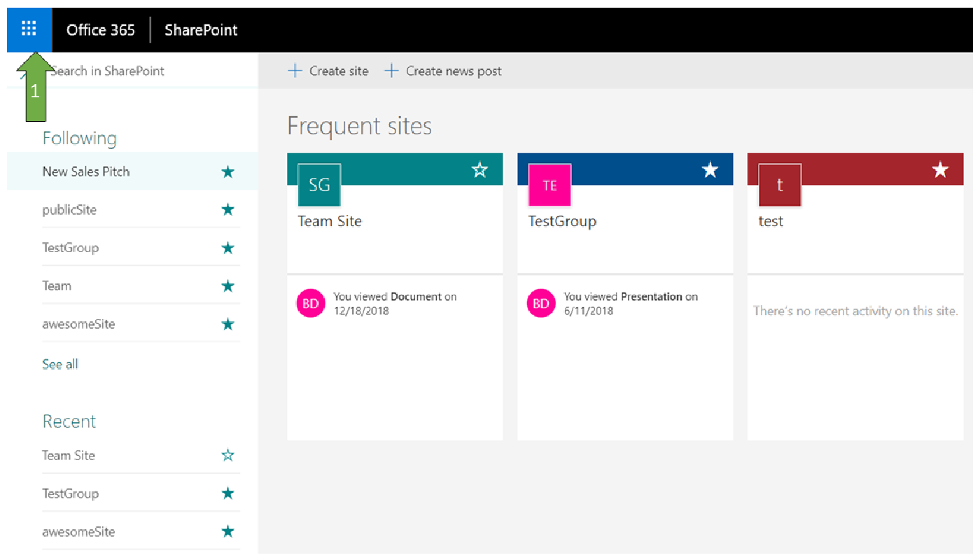This screenshot has height=560, width=980.
Task: Click the Following section heading
Action: coord(79,138)
